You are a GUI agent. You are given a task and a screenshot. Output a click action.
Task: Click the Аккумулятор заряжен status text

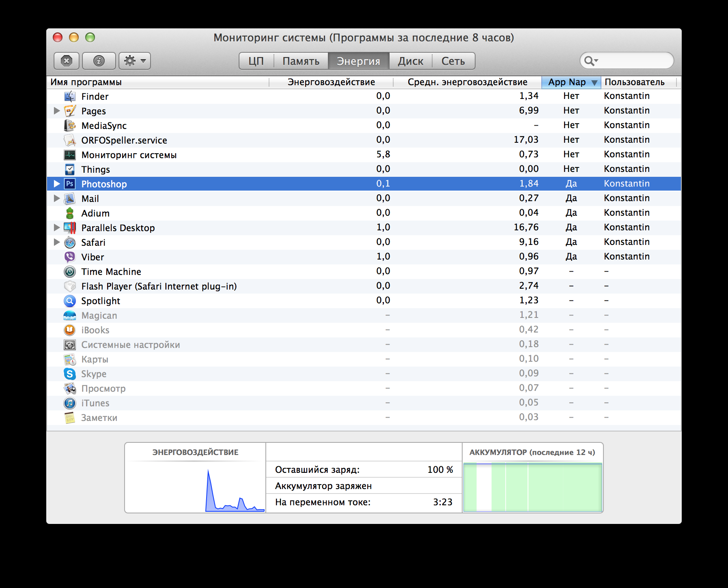(323, 486)
